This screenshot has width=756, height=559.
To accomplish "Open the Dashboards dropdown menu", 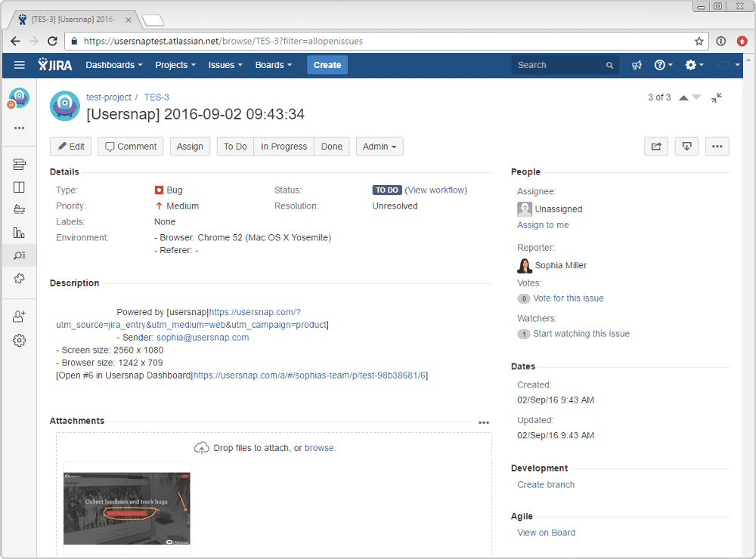I will pyautogui.click(x=114, y=65).
